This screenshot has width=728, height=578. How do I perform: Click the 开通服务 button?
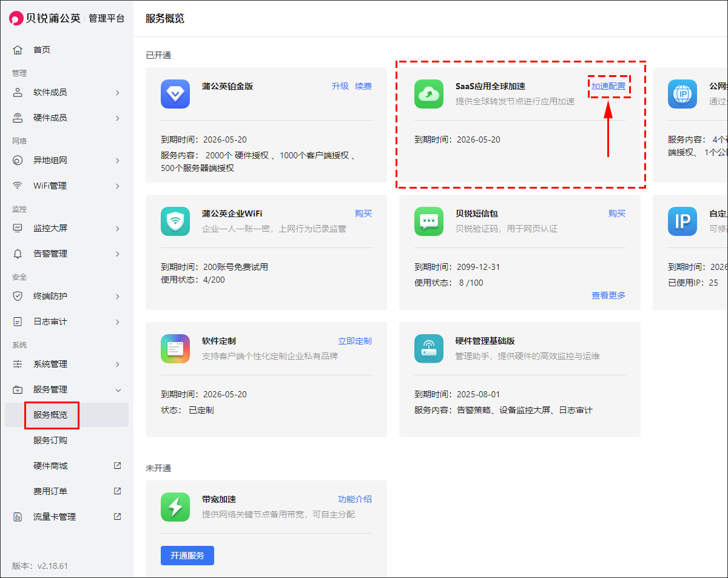(187, 556)
